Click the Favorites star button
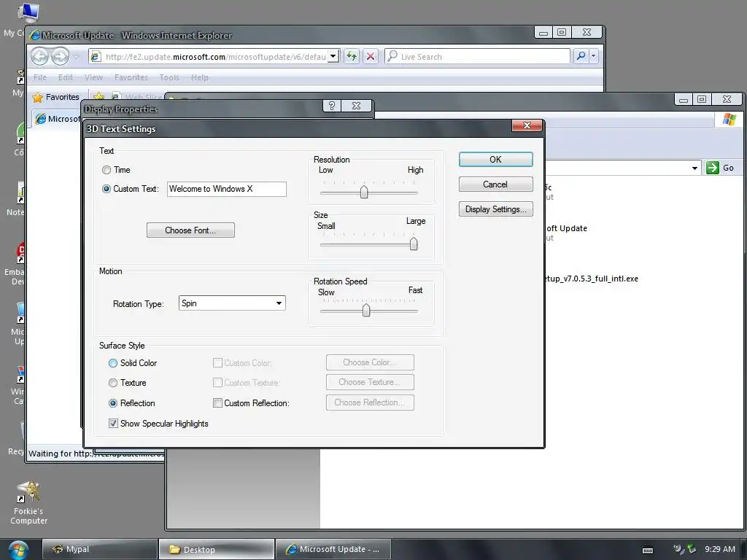This screenshot has height=560, width=747. click(x=55, y=97)
